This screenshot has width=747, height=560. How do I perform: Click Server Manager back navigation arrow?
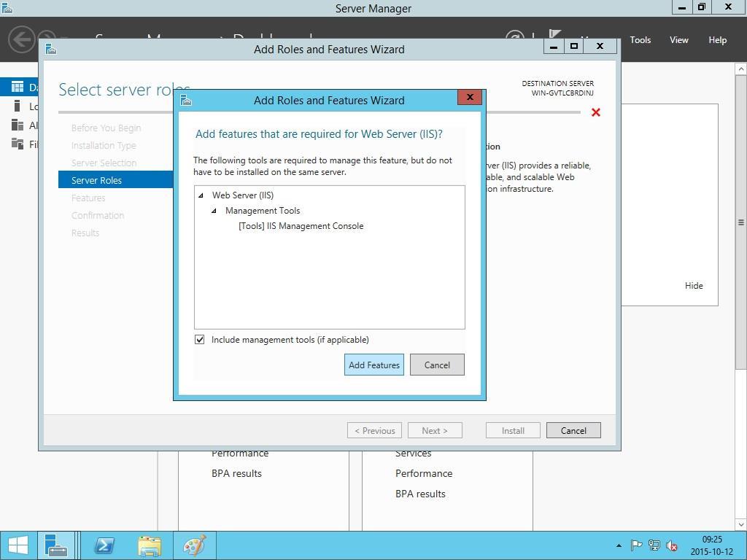click(21, 39)
